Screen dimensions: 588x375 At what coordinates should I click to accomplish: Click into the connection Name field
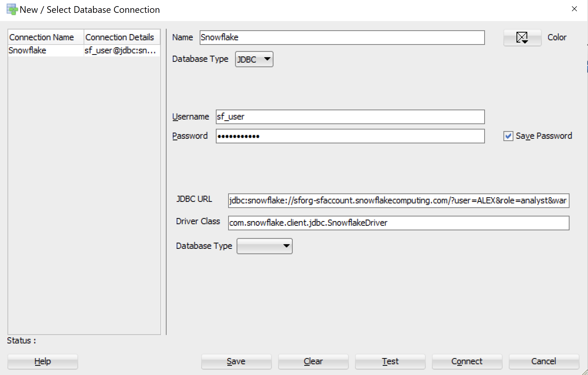point(342,38)
